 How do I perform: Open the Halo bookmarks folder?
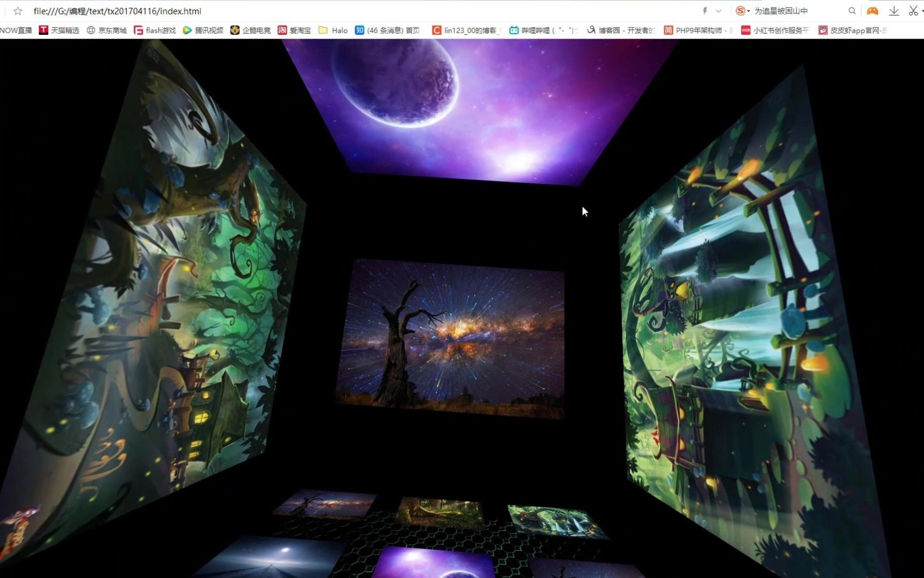pos(333,31)
